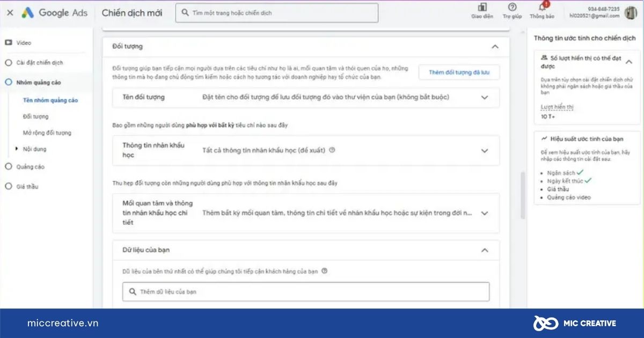Click the Thêm đối tượng đã lưu button

(459, 72)
